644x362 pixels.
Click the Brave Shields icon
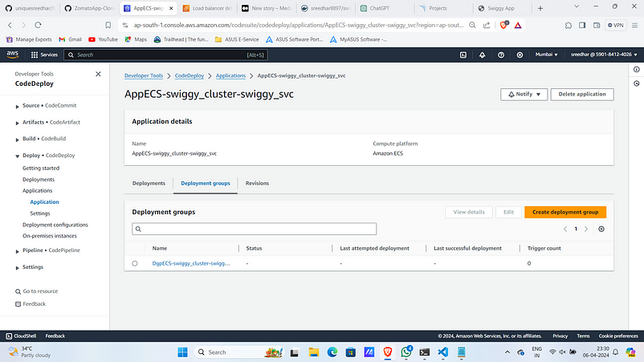pyautogui.click(x=504, y=25)
